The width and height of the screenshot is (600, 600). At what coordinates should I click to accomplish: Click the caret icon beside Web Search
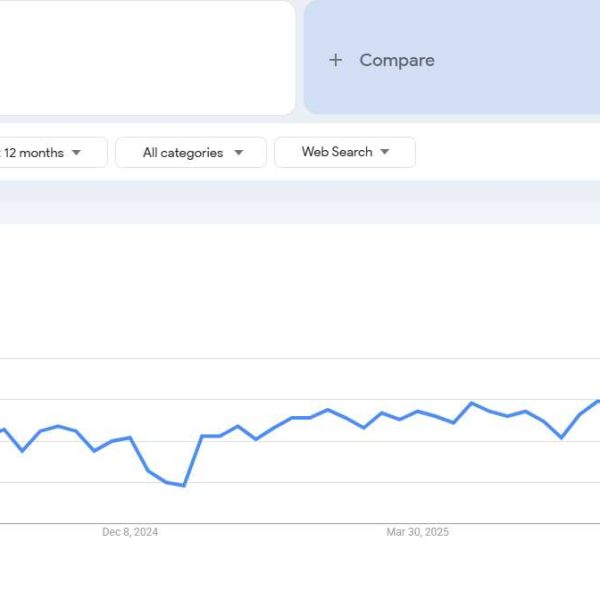point(384,152)
